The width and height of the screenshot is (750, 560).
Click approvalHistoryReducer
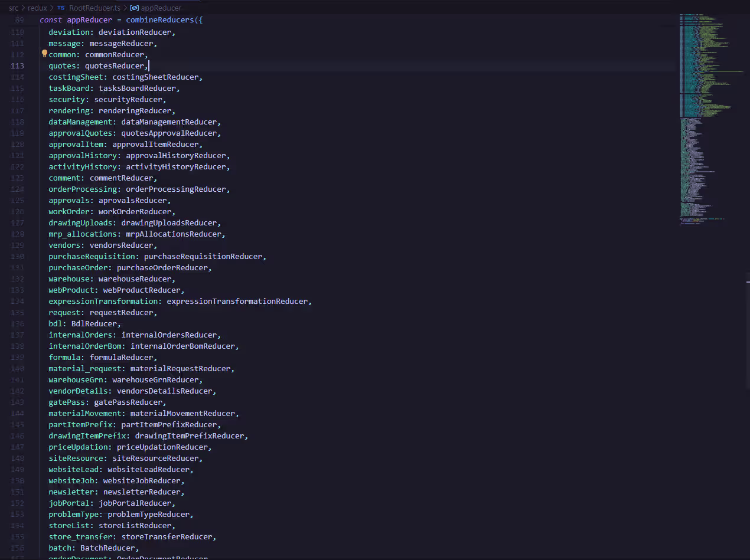tap(176, 155)
